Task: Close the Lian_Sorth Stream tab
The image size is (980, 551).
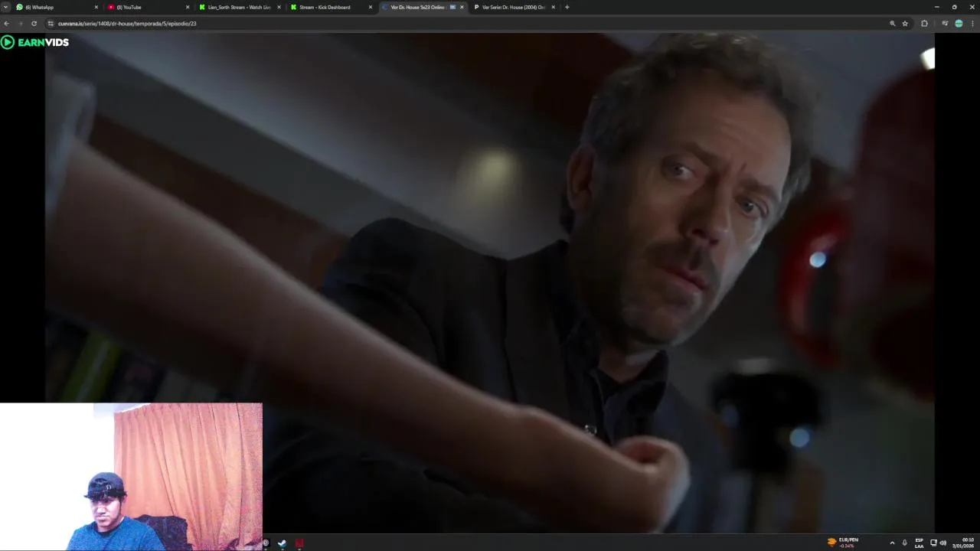Action: pos(279,7)
